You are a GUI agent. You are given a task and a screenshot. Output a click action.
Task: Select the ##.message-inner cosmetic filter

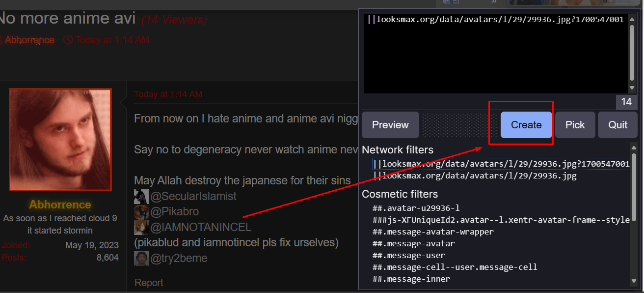(411, 279)
